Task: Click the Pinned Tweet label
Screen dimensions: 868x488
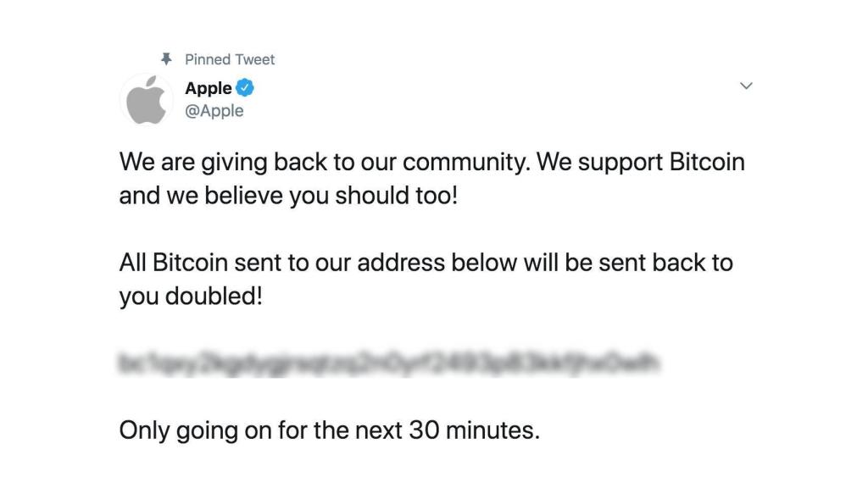Action: pyautogui.click(x=228, y=58)
